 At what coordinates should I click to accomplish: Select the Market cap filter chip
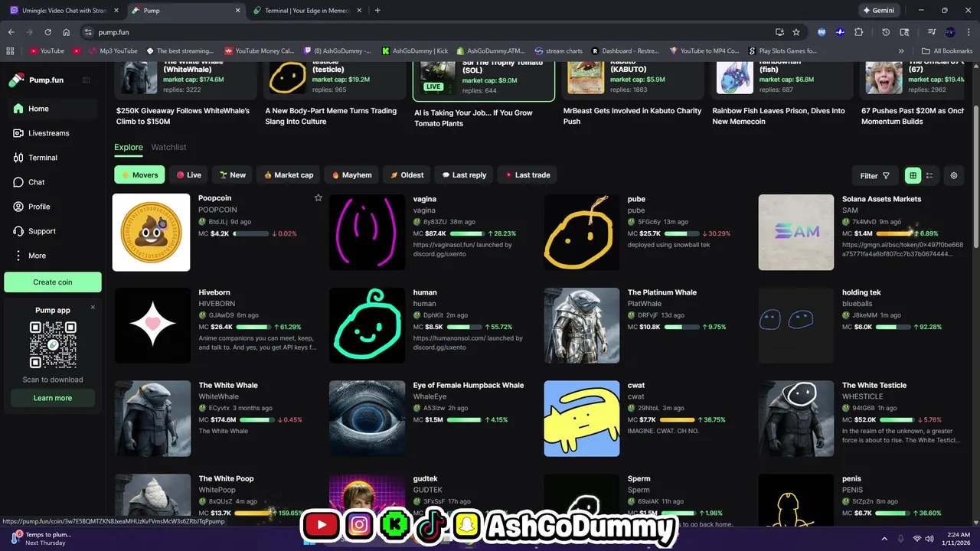point(288,175)
